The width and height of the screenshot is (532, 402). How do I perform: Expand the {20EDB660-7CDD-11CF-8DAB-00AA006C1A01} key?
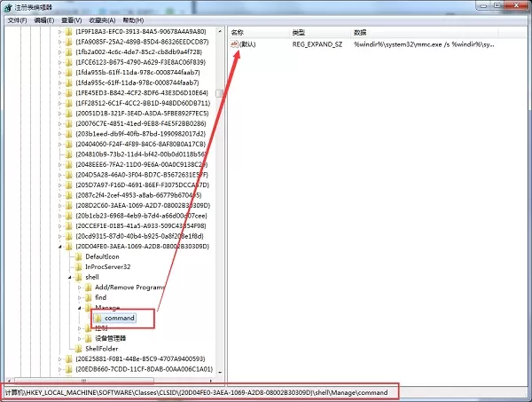pos(60,369)
